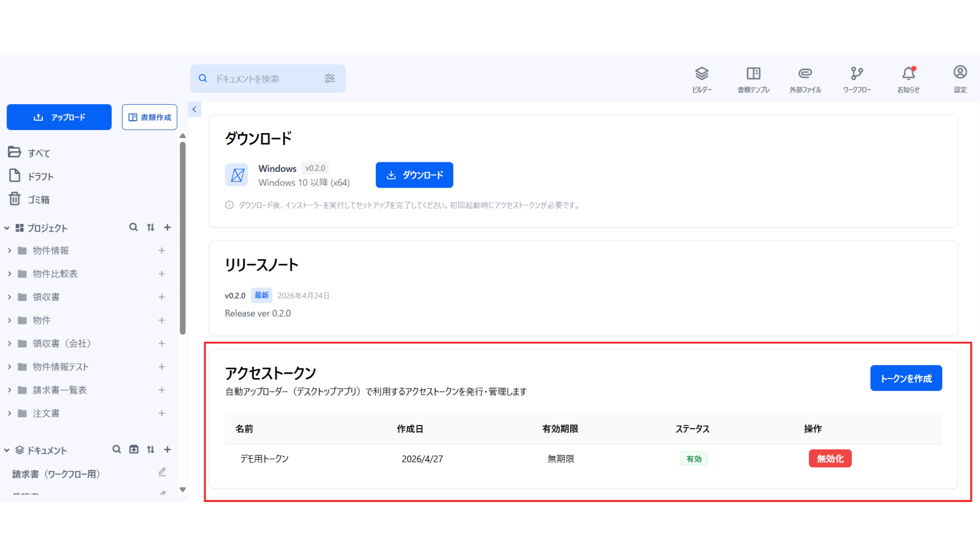Click トークンを作成 to create token
Screen dimensions: 980x551
tap(906, 378)
